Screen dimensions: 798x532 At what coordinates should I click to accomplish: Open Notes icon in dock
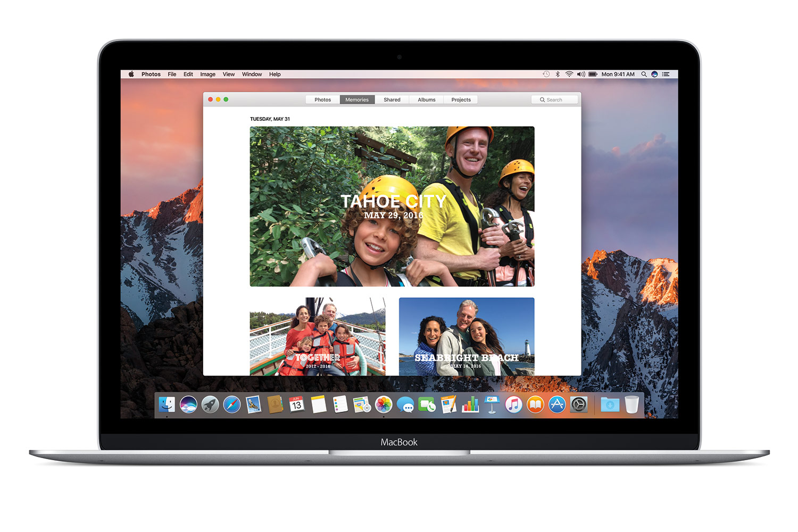[x=319, y=404]
